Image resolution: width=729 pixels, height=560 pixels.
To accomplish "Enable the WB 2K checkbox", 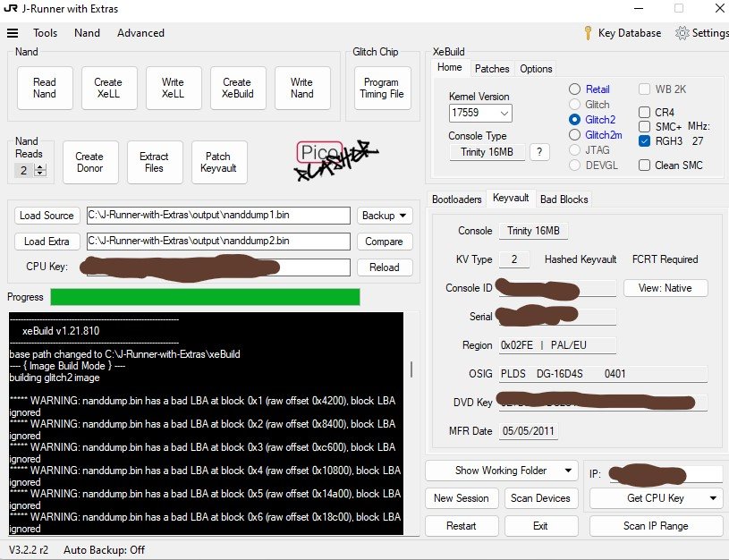I will pos(644,89).
